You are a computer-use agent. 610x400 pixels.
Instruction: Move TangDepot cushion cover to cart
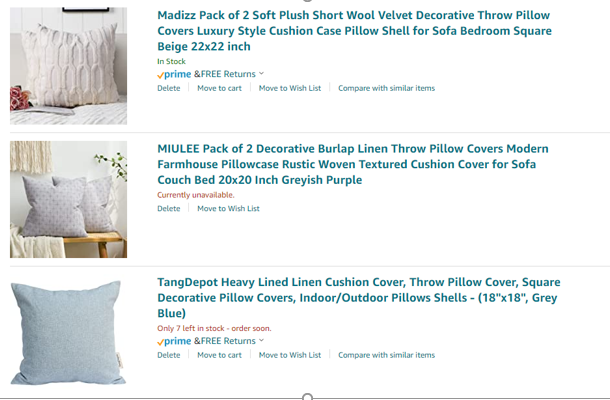[x=219, y=355]
